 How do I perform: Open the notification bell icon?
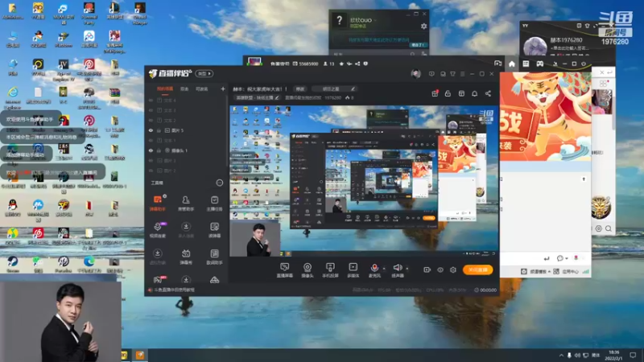474,93
